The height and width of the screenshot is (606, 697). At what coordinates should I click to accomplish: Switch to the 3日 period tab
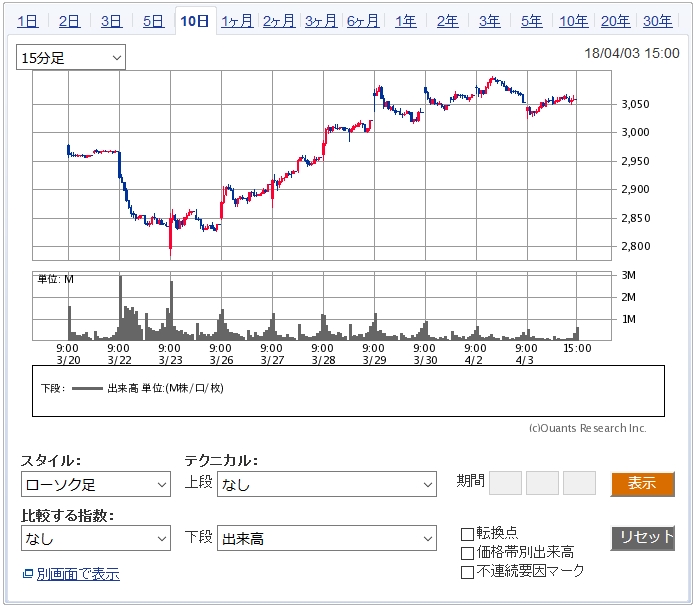click(x=111, y=21)
